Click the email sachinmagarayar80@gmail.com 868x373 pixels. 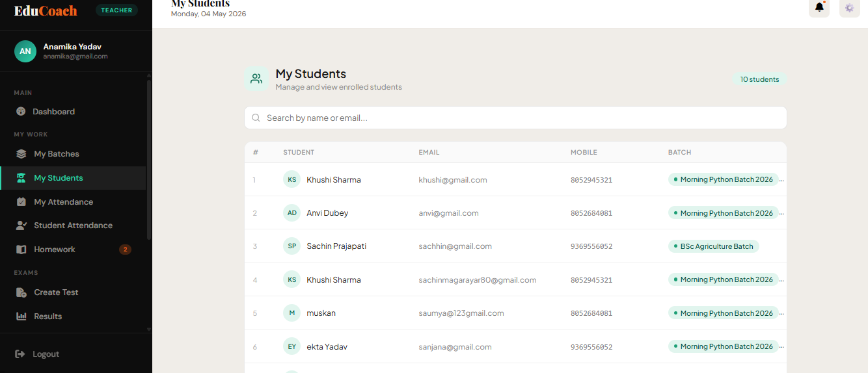point(478,280)
